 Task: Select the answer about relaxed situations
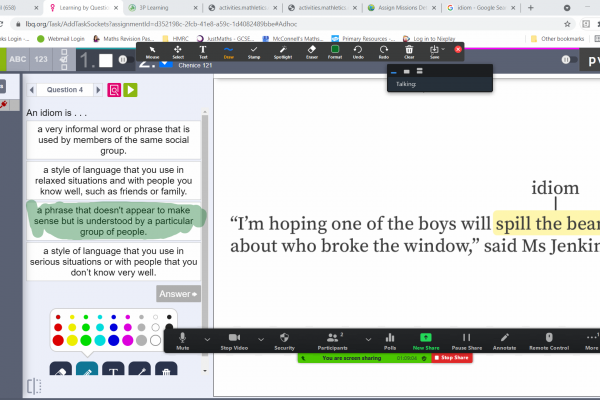pos(115,181)
